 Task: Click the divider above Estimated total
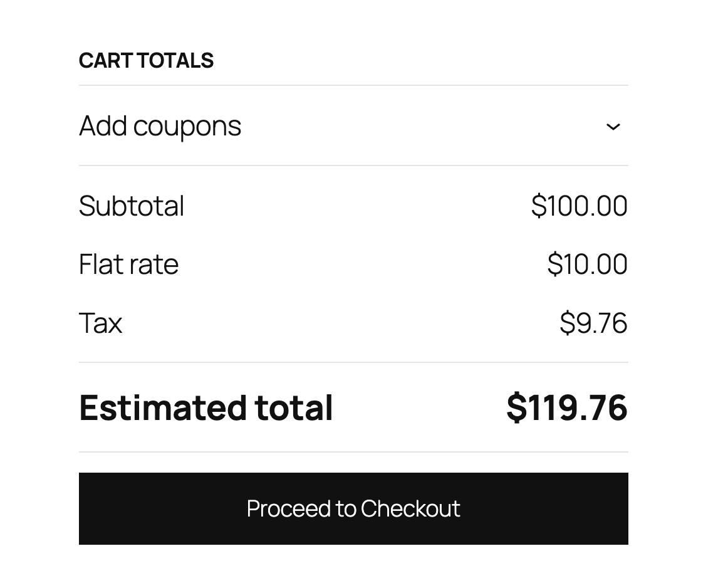(x=353, y=361)
